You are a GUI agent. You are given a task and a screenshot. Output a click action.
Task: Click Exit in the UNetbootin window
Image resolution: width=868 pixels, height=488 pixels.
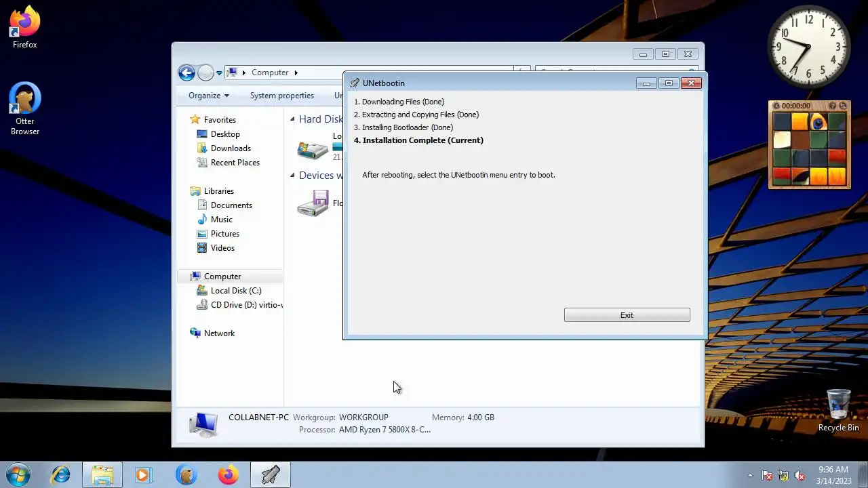pos(627,315)
